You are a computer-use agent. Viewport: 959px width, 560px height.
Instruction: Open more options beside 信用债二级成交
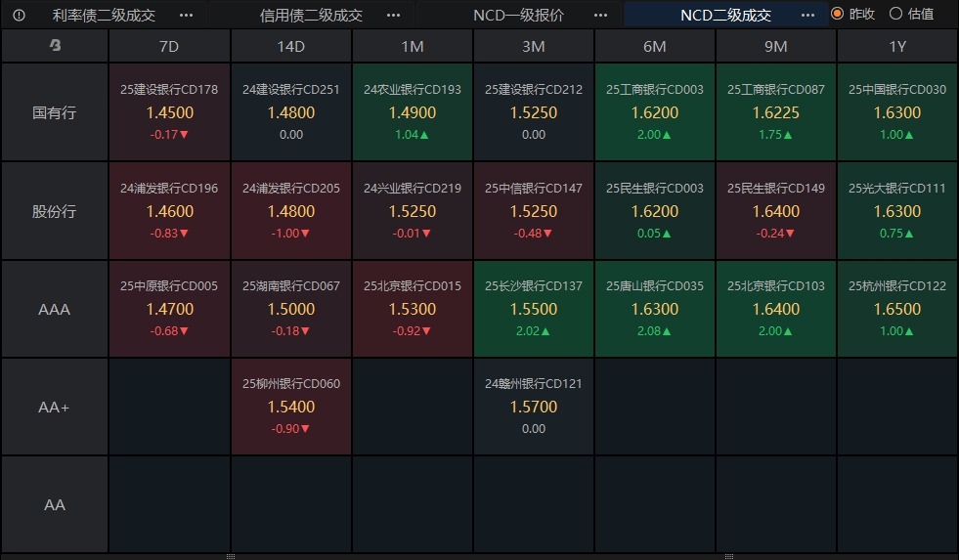(393, 15)
